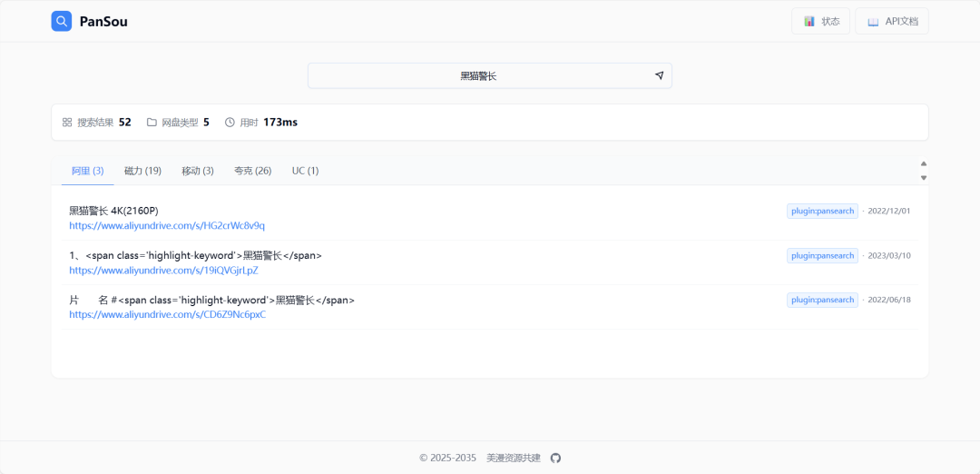The height and width of the screenshot is (474, 980).
Task: Click plugin:pansearch tag dated 2022/12/01
Action: (822, 211)
